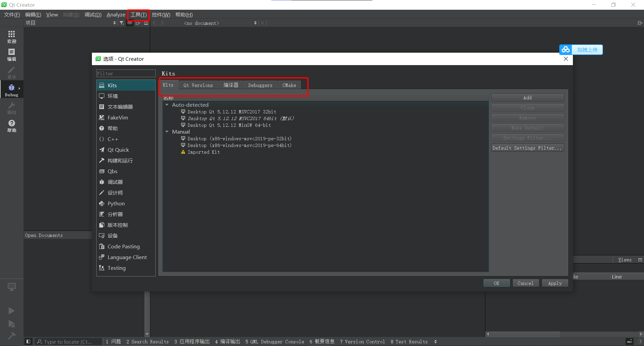
Task: Open the 项目 view selector dropdown
Action: 71,23
